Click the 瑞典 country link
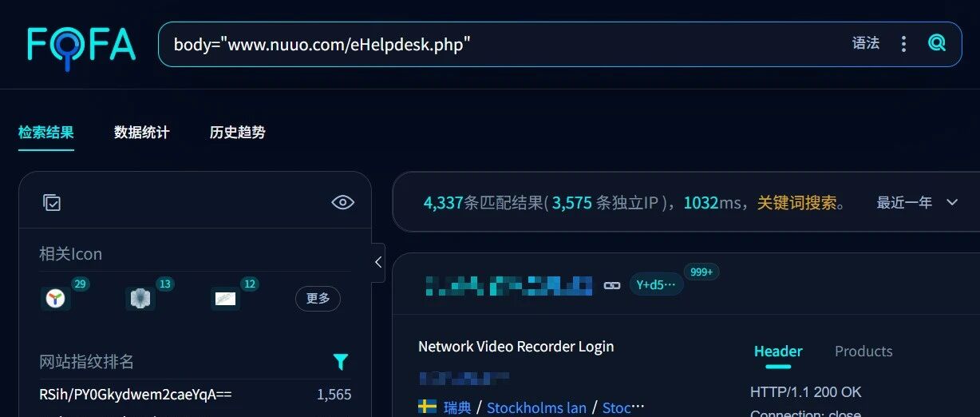The height and width of the screenshot is (417, 980). (x=457, y=408)
